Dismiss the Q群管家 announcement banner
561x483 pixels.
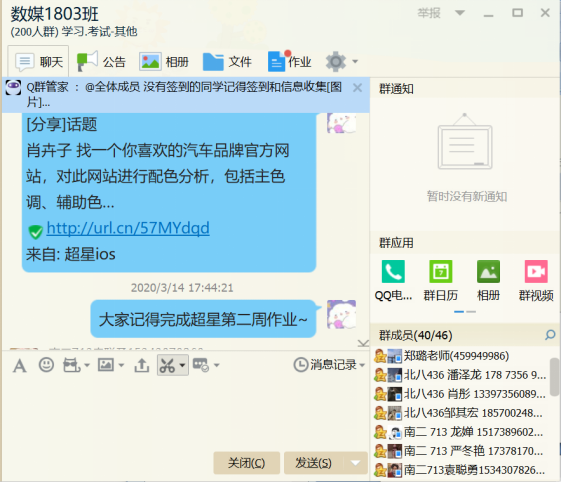coord(357,88)
